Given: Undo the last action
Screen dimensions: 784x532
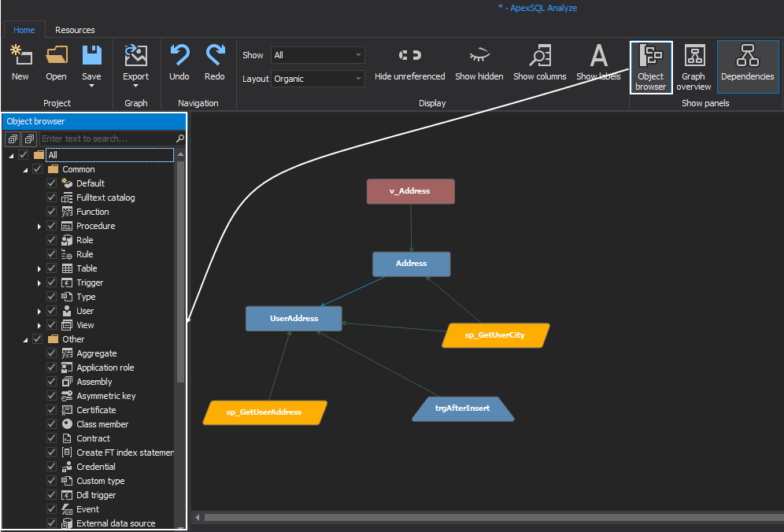Looking at the screenshot, I should click(x=179, y=63).
